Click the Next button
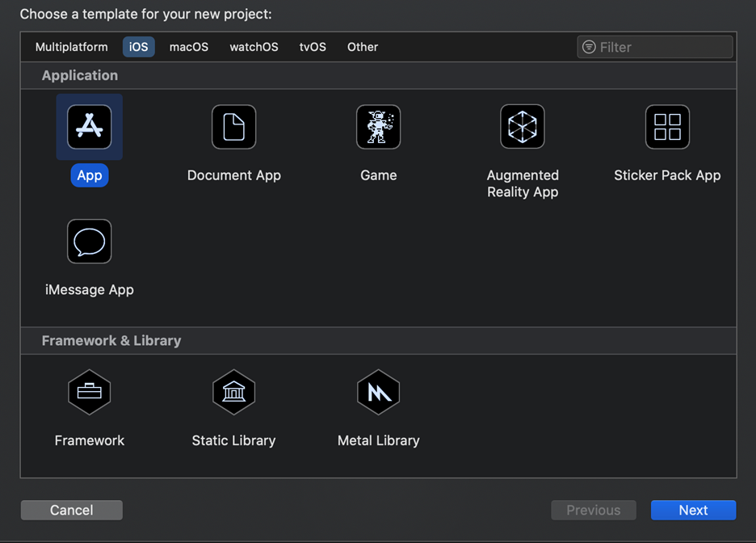This screenshot has width=756, height=543. [693, 510]
